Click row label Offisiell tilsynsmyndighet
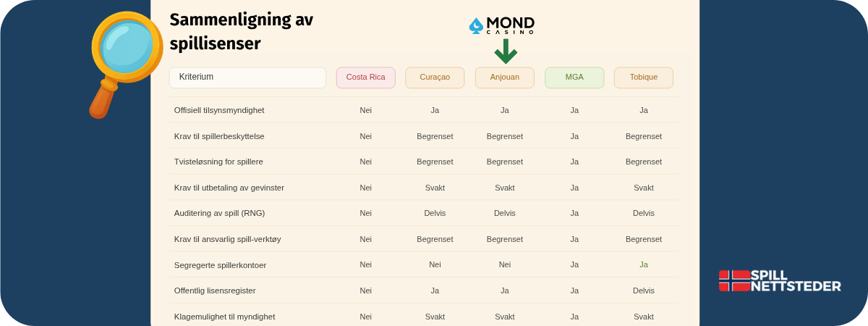The height and width of the screenshot is (326, 868). 219,110
